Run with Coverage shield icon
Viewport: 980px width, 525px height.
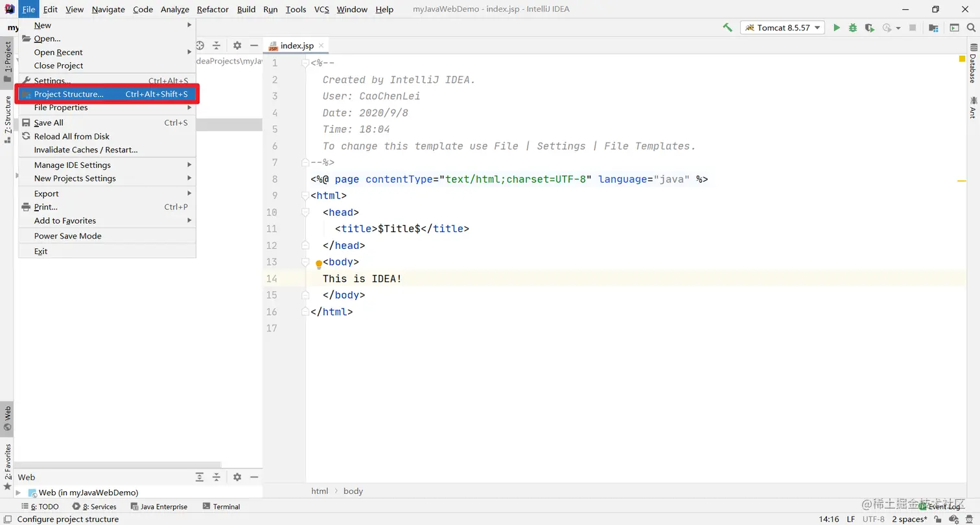[869, 27]
